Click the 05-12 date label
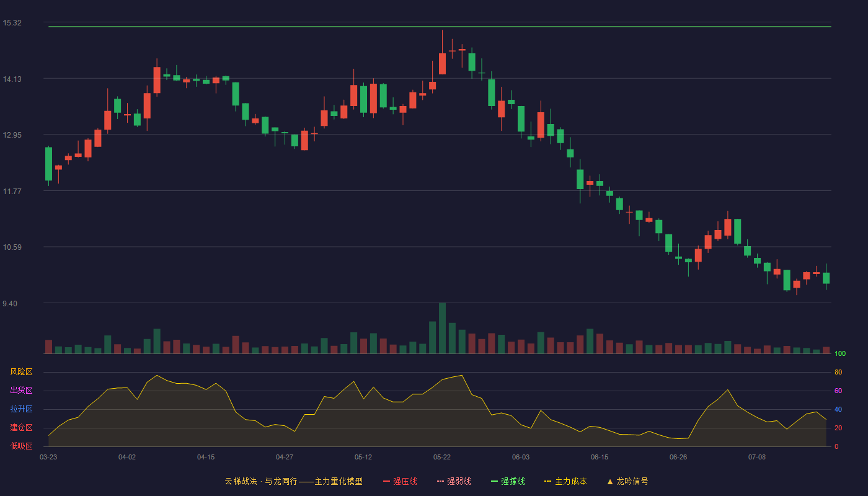Viewport: 868px width, 496px height. (x=363, y=457)
